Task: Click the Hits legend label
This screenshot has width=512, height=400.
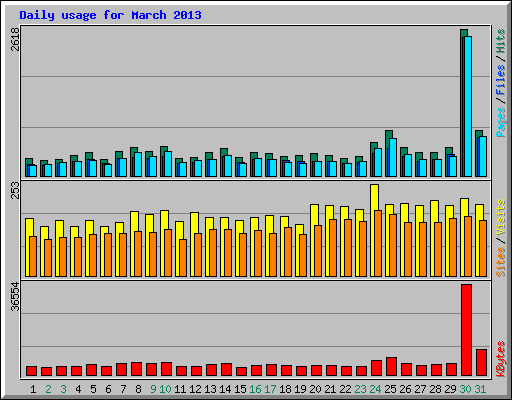Action: [501, 41]
